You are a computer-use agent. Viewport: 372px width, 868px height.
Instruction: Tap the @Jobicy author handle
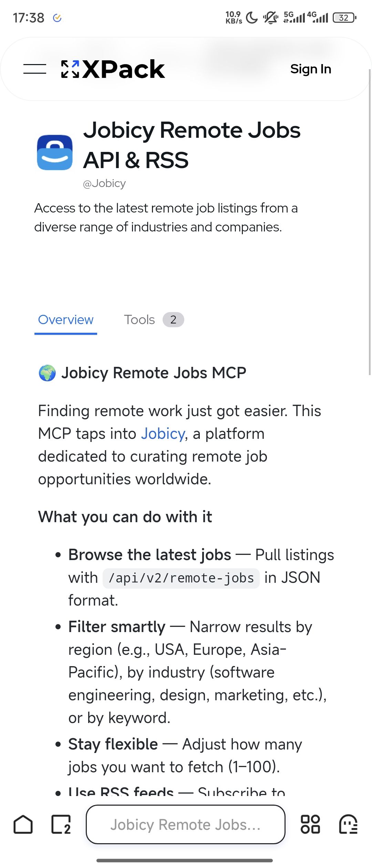pos(104,183)
